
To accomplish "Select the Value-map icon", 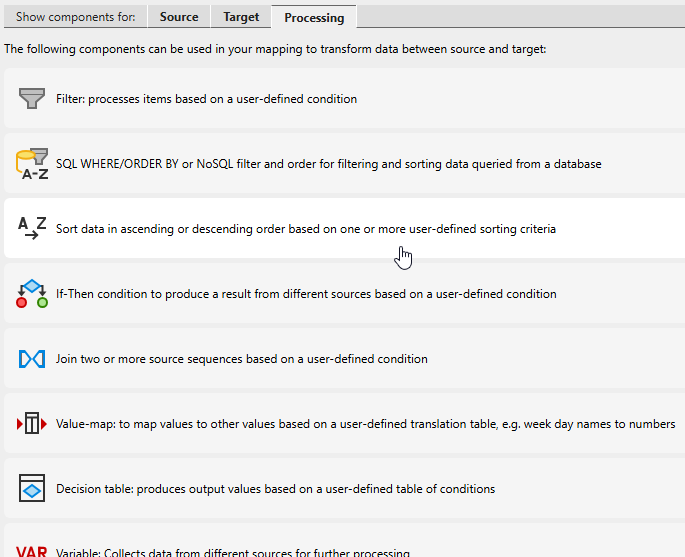I will tap(33, 424).
